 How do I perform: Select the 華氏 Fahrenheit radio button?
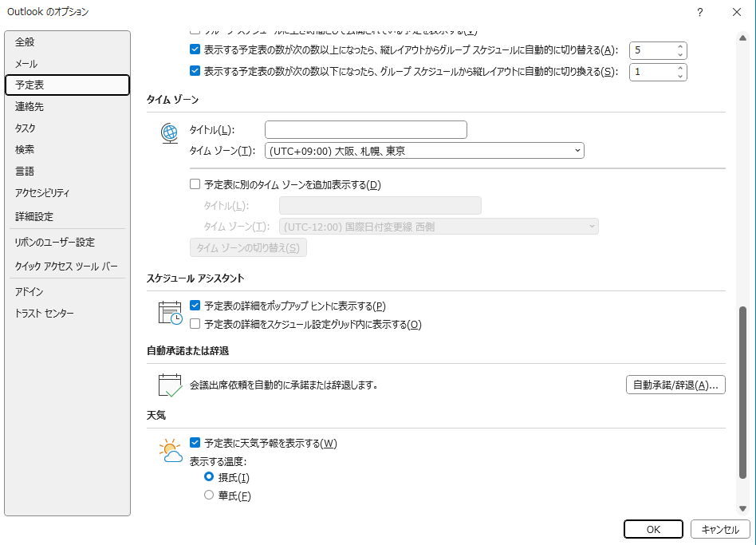pyautogui.click(x=209, y=495)
